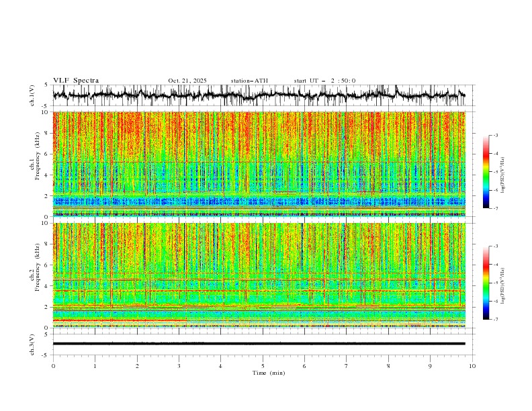Click the "ch.3(V)" axis label
Image resolution: width=532 pixels, height=411 pixels.
pyautogui.click(x=32, y=345)
